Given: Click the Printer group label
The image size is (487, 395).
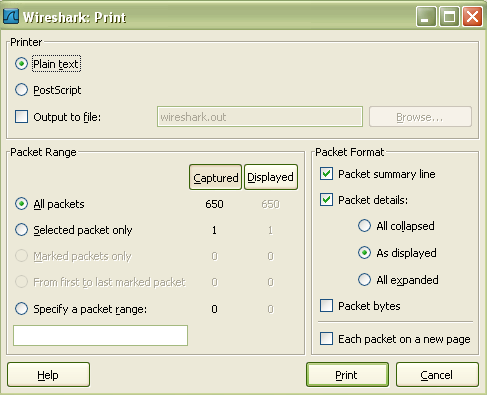Looking at the screenshot, I should click(x=26, y=42).
